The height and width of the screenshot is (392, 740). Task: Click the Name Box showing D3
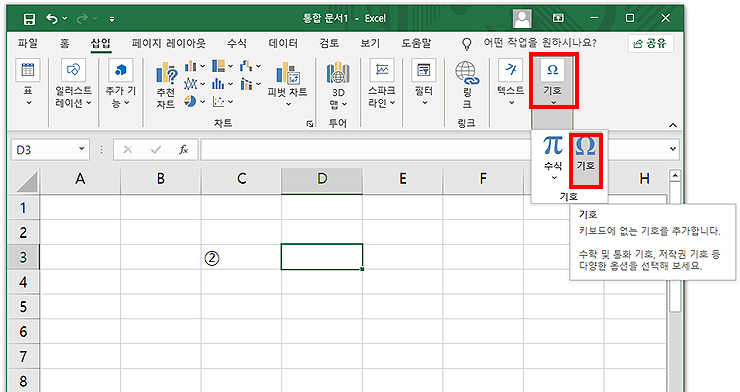43,150
